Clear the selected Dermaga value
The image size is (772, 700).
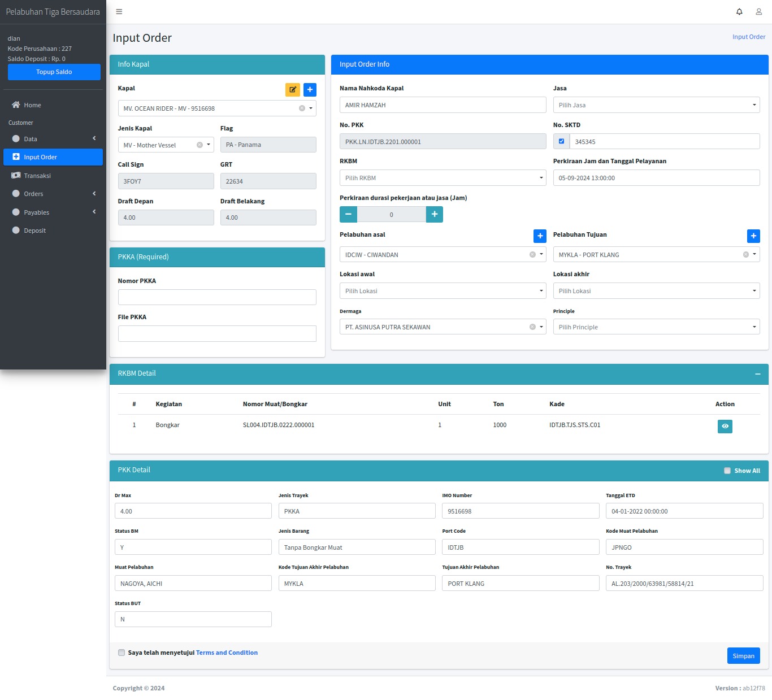click(532, 327)
